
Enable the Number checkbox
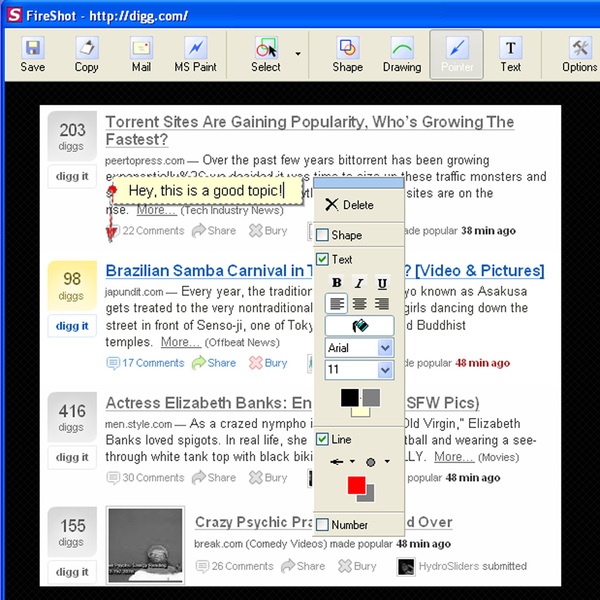pos(322,524)
